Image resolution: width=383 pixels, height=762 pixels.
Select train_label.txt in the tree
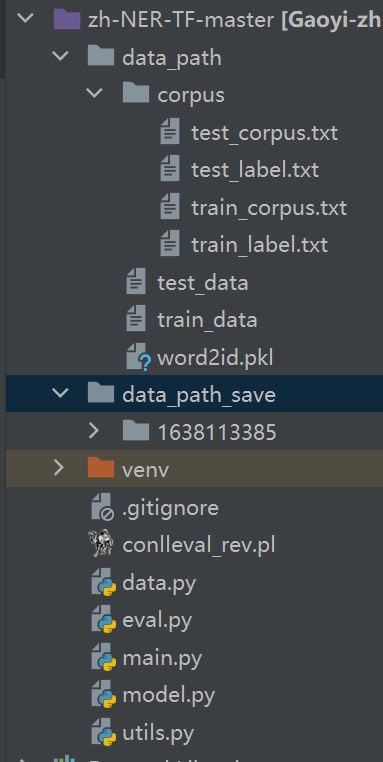click(260, 244)
